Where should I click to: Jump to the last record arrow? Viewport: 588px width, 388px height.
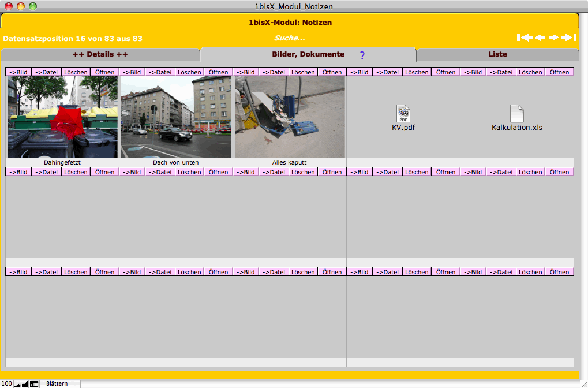click(569, 38)
